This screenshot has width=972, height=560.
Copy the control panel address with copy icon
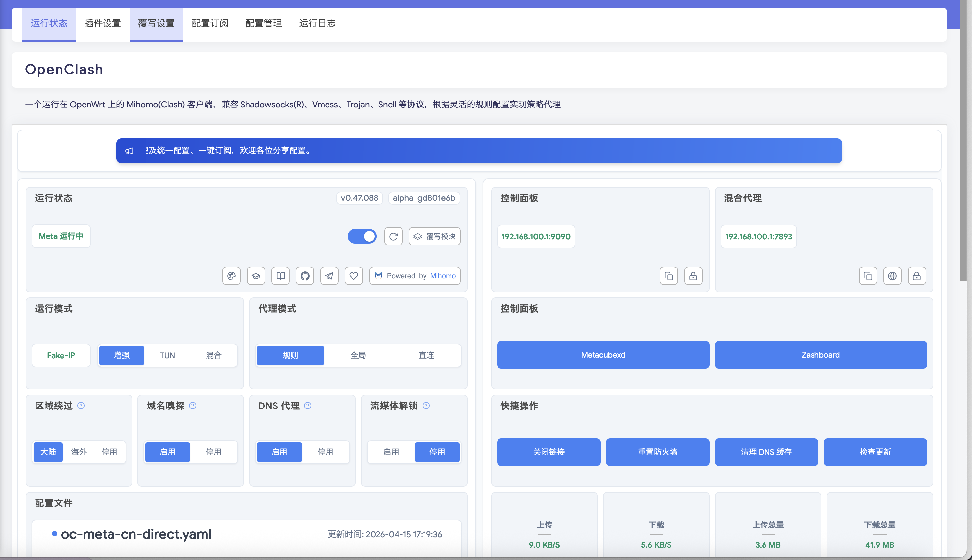tap(668, 276)
